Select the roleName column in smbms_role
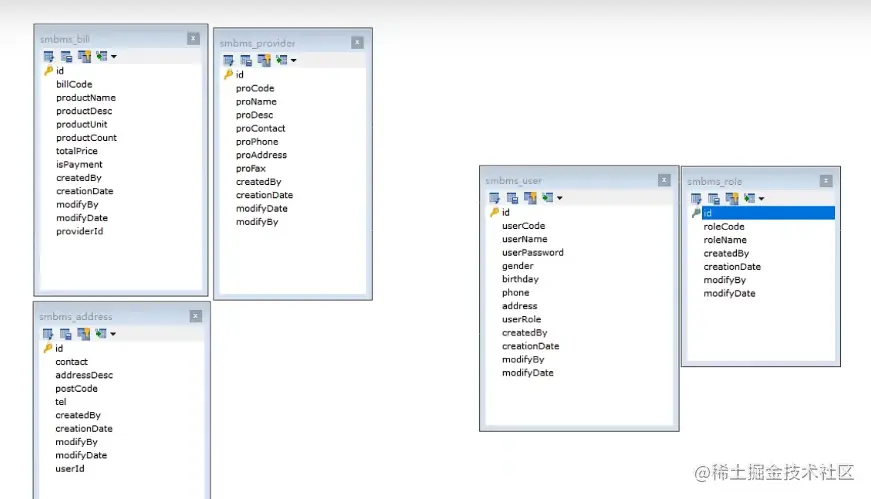 tap(725, 240)
